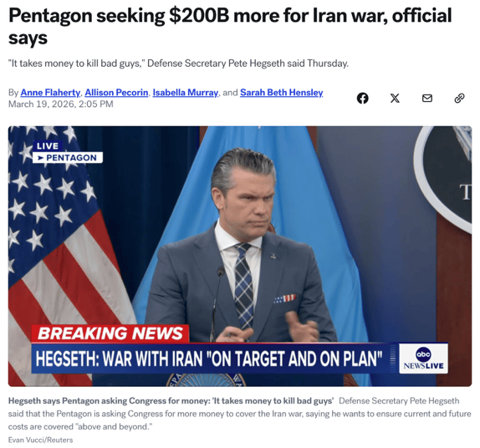Click the March 19, 2026 timestamp

60,104
